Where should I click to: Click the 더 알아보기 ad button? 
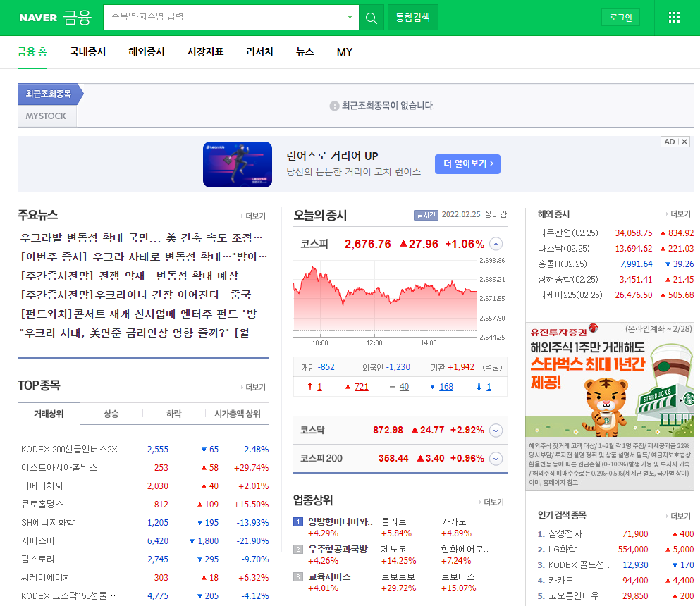(467, 163)
